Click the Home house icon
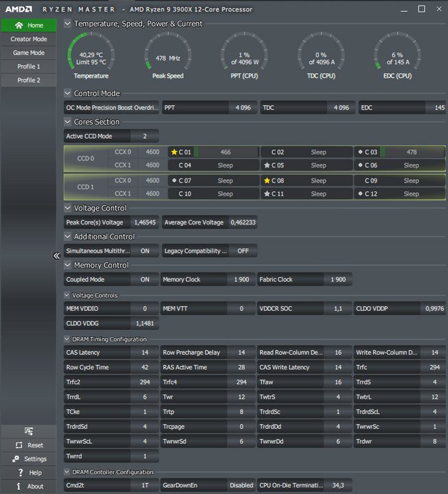 [19, 25]
